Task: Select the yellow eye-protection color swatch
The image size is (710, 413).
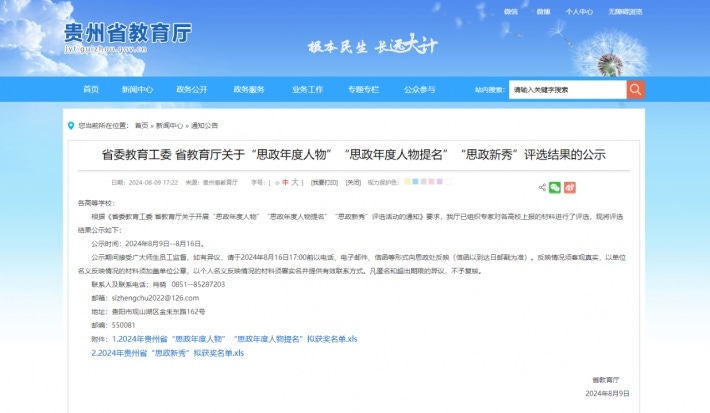Action: click(408, 182)
